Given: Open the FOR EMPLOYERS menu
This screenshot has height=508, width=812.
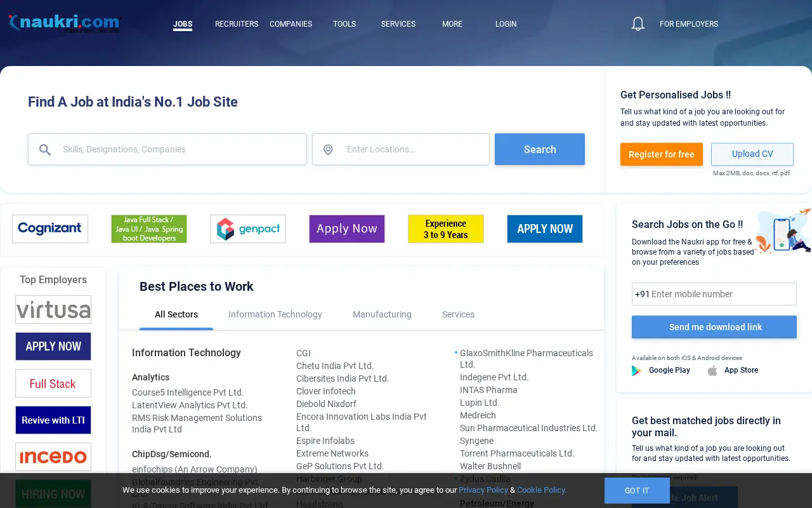Looking at the screenshot, I should [689, 24].
